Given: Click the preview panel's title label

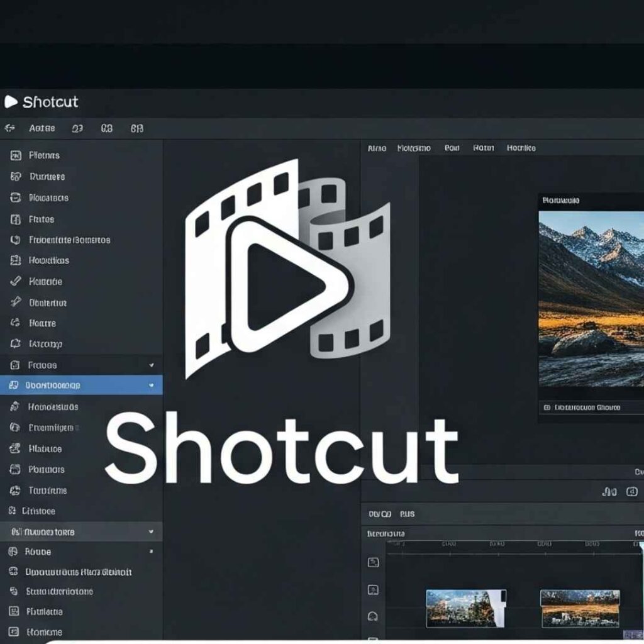Looking at the screenshot, I should [560, 201].
